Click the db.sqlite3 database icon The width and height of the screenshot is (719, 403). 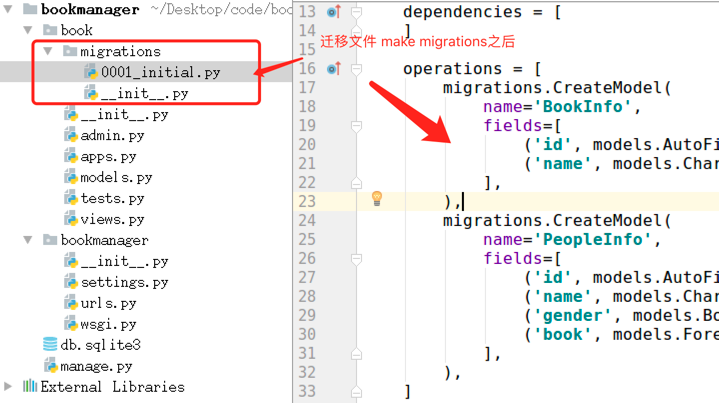tap(50, 344)
